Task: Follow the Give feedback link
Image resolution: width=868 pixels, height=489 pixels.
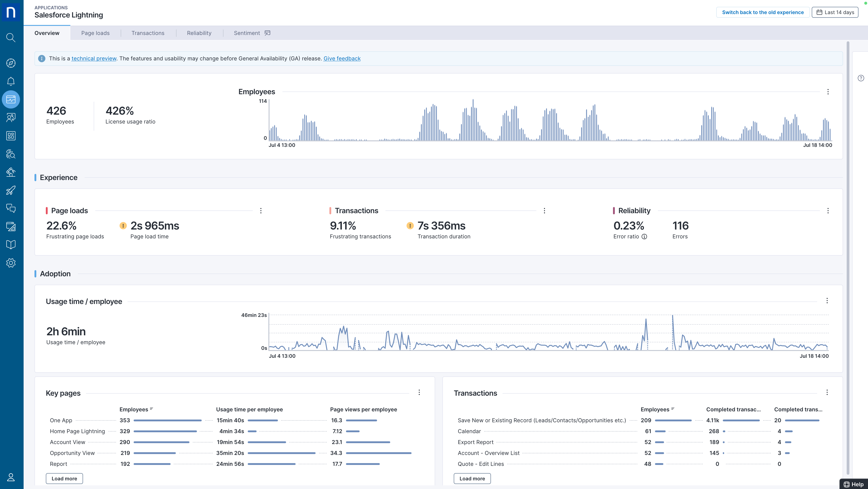Action: pos(342,59)
